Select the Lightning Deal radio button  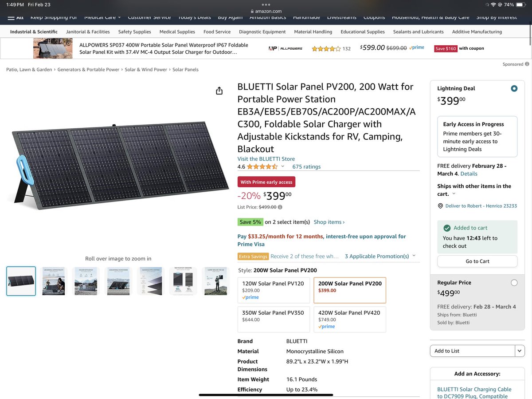pyautogui.click(x=514, y=88)
